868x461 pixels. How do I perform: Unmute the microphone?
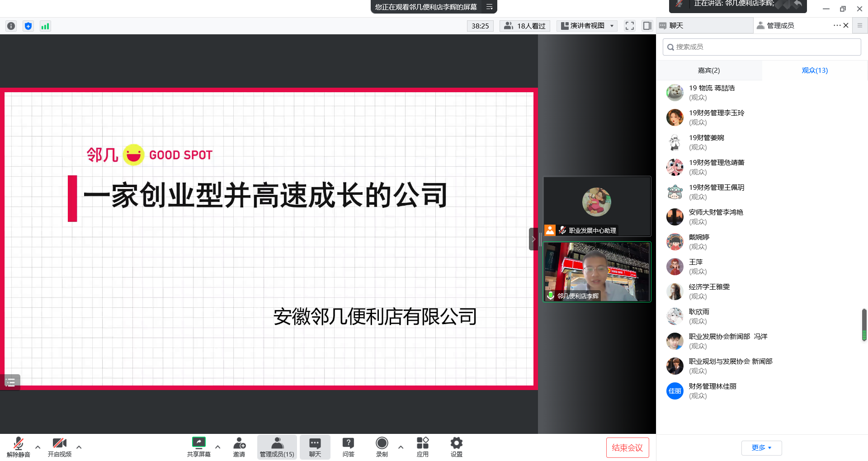(x=18, y=447)
